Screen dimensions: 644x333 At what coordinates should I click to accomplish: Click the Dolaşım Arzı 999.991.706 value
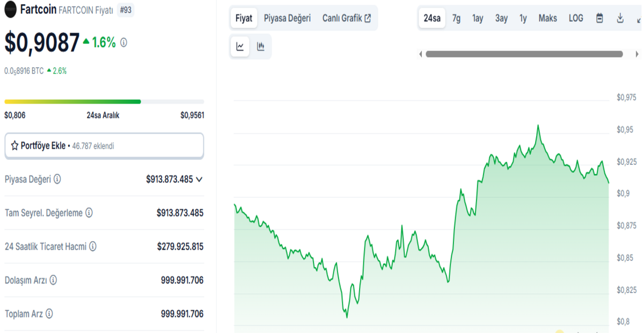pos(182,280)
